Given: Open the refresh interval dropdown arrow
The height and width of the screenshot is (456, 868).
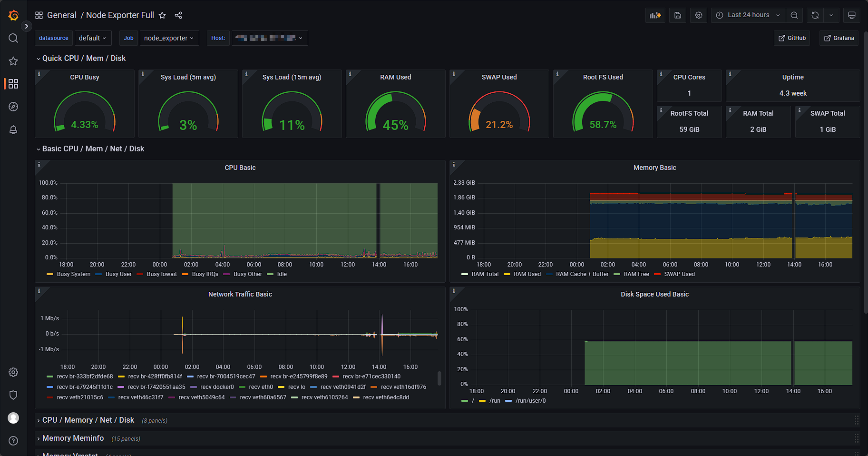Looking at the screenshot, I should (831, 15).
